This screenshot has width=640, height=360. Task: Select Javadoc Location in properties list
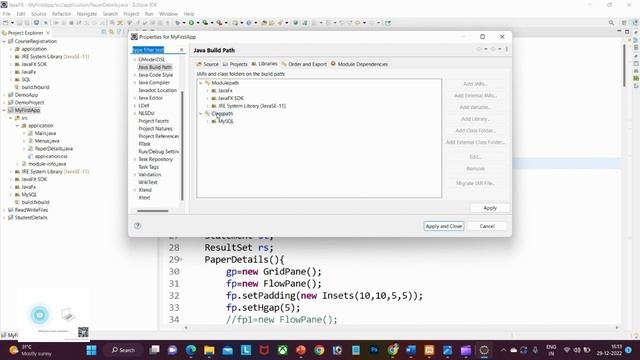pyautogui.click(x=158, y=91)
